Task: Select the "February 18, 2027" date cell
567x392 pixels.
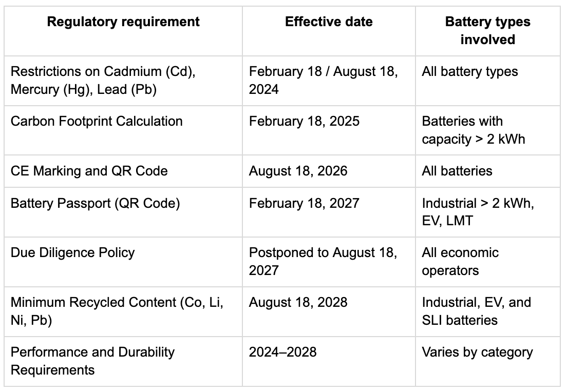Action: (x=304, y=204)
